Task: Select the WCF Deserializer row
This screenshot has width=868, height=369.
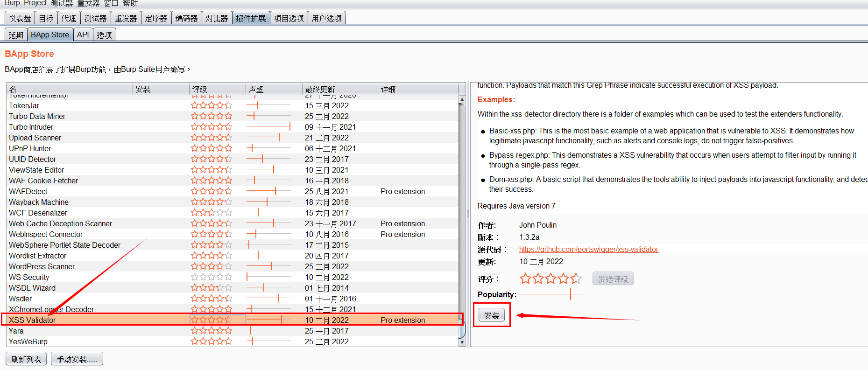Action: point(233,213)
